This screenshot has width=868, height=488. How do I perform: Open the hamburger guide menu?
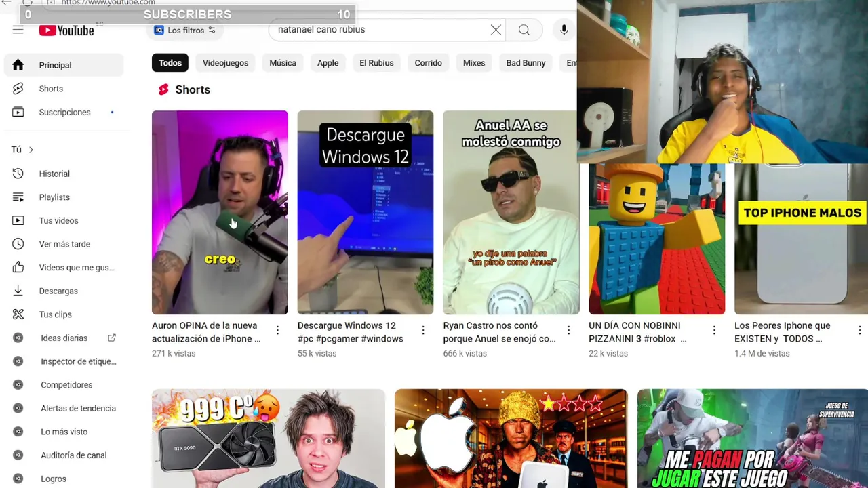pos(18,30)
